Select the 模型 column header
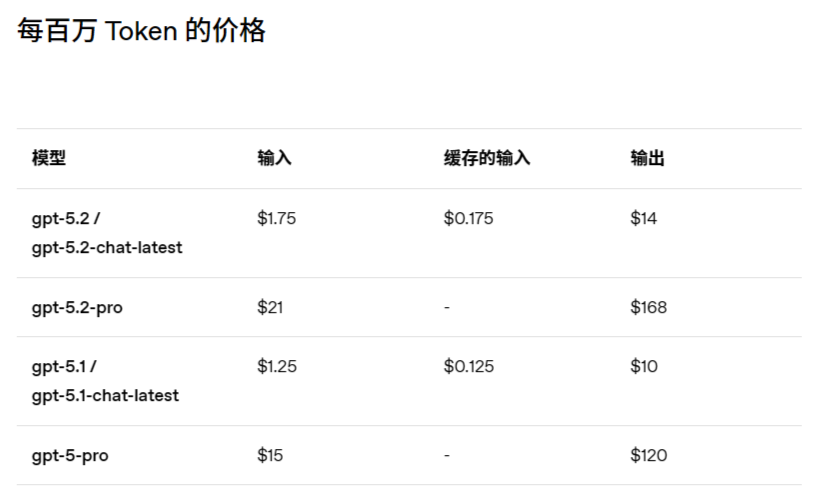The image size is (818, 501). click(x=48, y=158)
